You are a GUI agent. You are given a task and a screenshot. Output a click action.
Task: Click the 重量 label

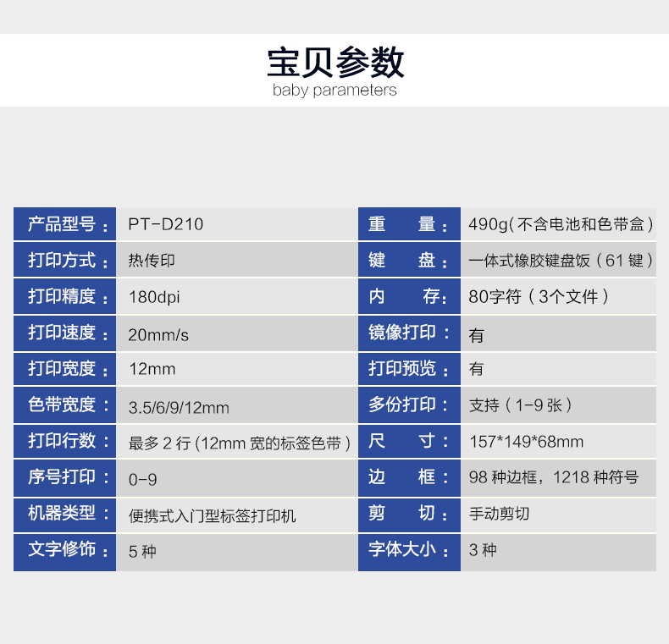pos(409,224)
